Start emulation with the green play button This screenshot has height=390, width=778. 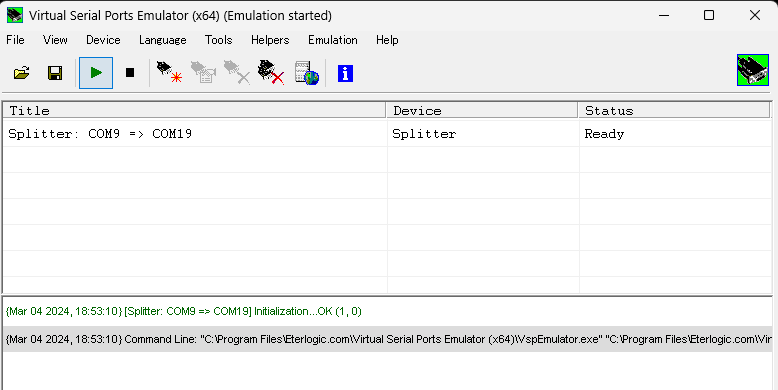pos(96,73)
